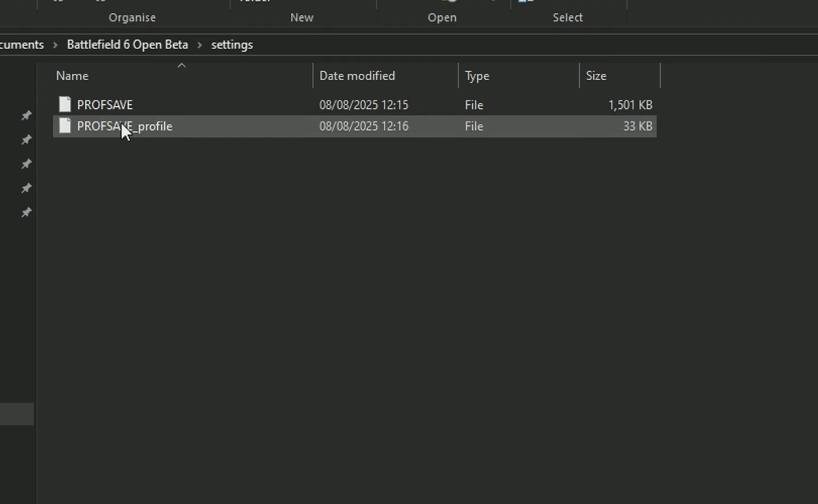The height and width of the screenshot is (504, 818).
Task: Click the topmost pin icon in sidebar
Action: point(26,115)
